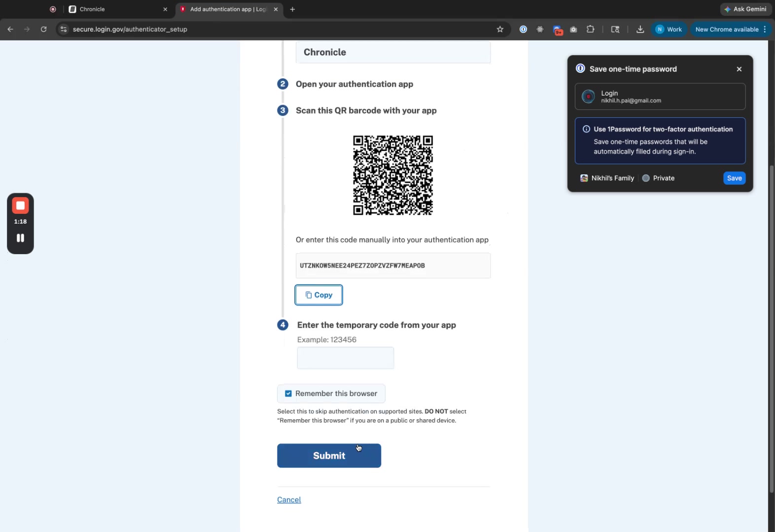Submit the authentication app setup
The height and width of the screenshot is (532, 775).
click(x=329, y=456)
